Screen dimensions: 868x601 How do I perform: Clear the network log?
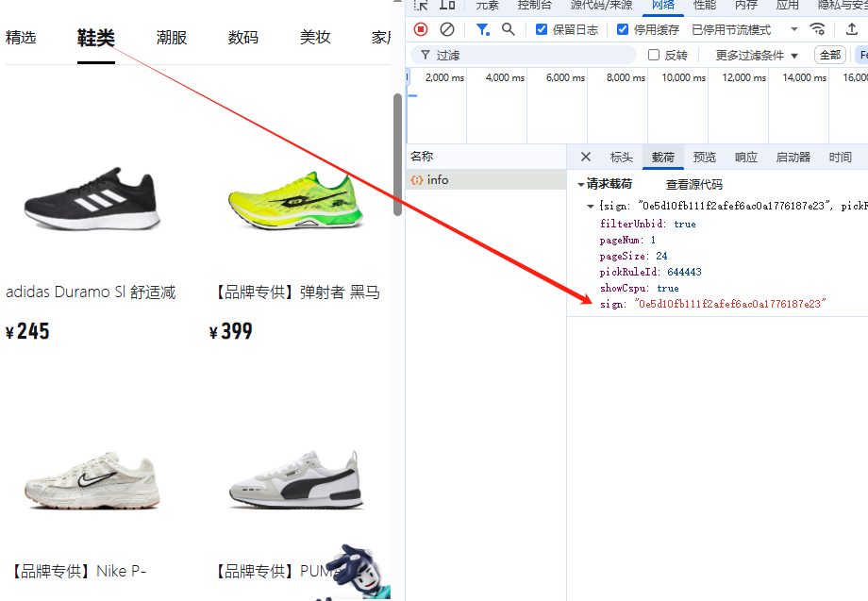(447, 29)
